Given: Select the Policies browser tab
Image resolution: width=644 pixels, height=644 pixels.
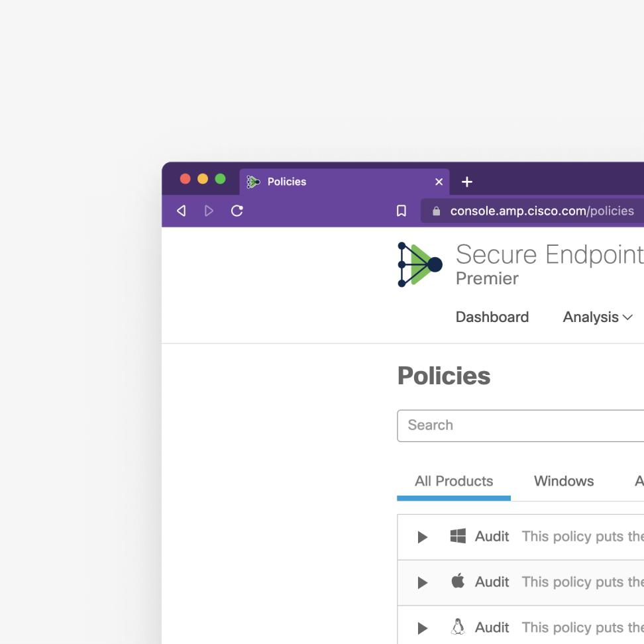Looking at the screenshot, I should point(344,182).
